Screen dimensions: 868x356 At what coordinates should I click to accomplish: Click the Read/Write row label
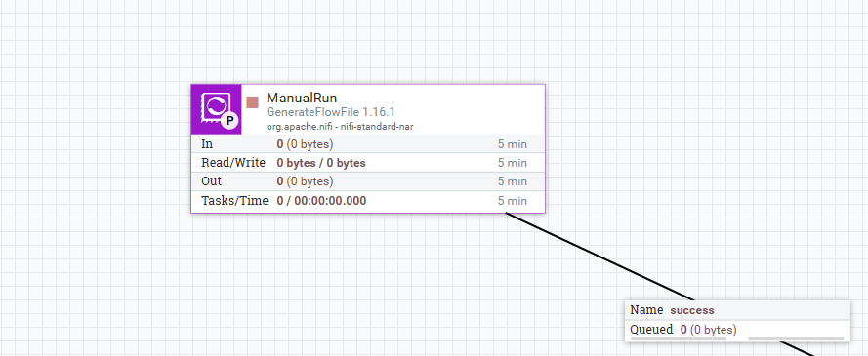pyautogui.click(x=233, y=163)
